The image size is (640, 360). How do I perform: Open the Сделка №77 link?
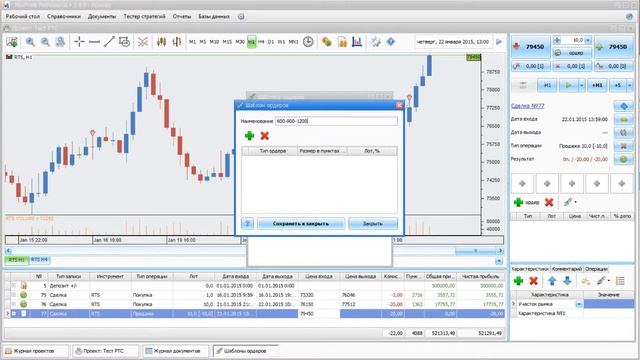pyautogui.click(x=527, y=106)
